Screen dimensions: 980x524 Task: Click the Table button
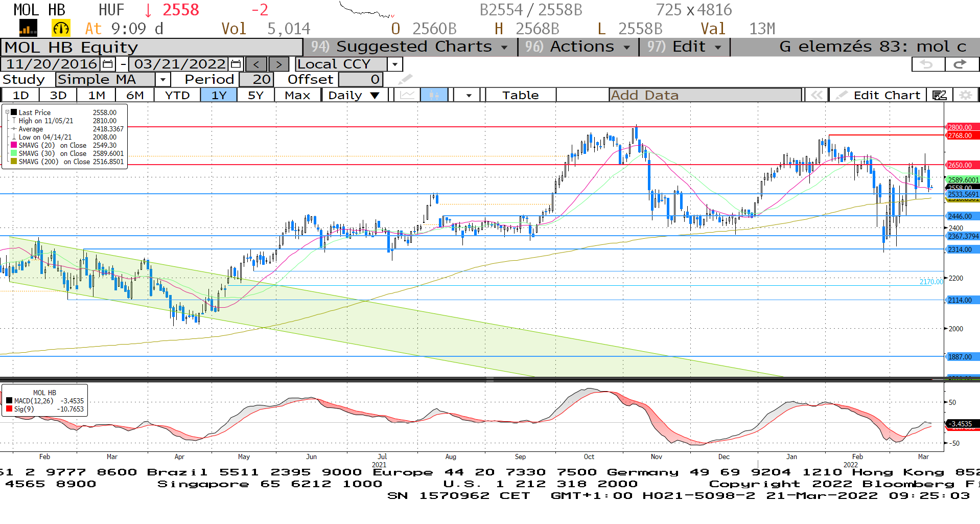520,95
